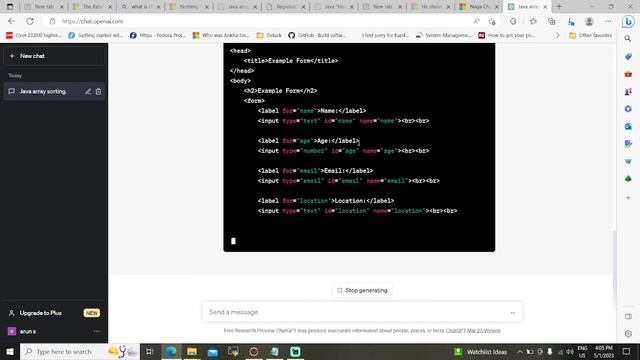Open the notification center icon
Screen dimensions: 640x360
point(627,351)
